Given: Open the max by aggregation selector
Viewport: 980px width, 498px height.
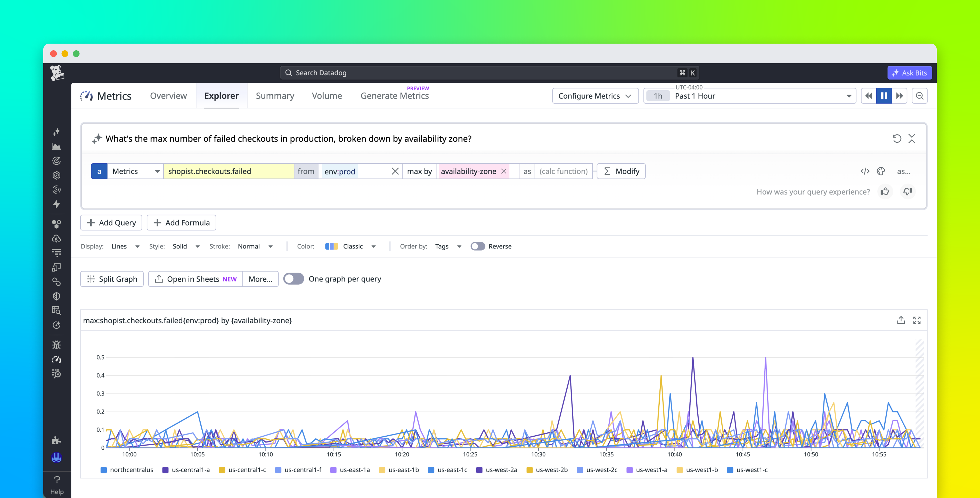Looking at the screenshot, I should pos(419,171).
